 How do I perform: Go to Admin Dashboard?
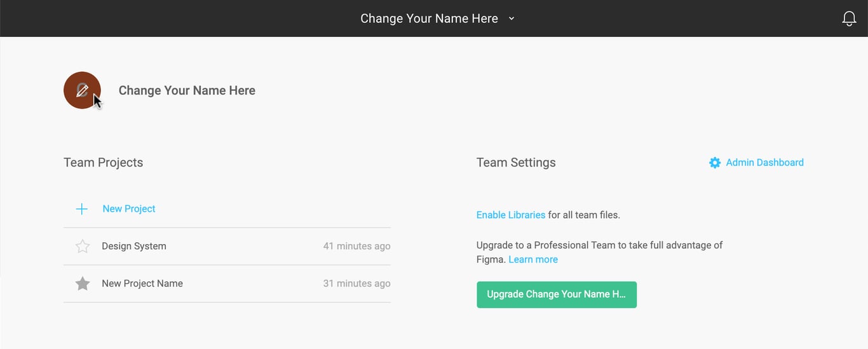(764, 163)
